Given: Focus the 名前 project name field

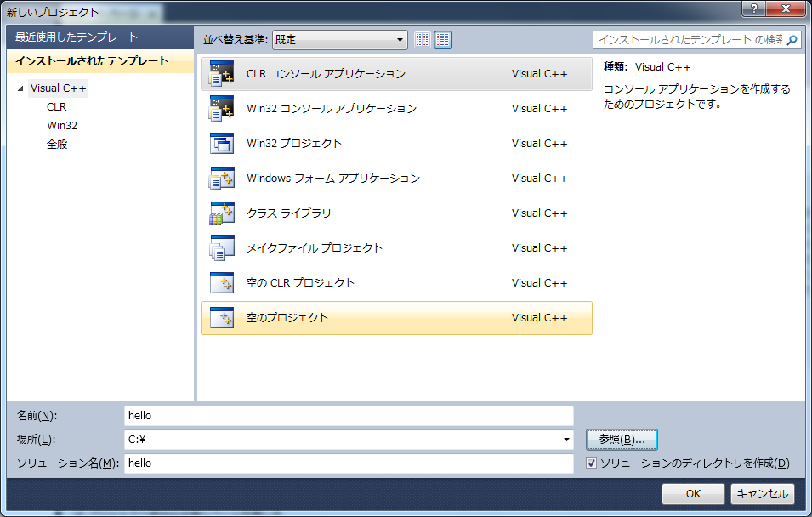Looking at the screenshot, I should coord(349,416).
